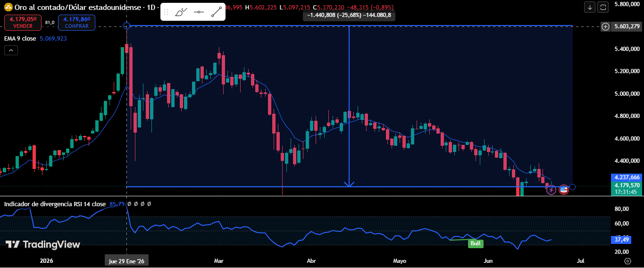The width and height of the screenshot is (644, 268).
Task: Grab the floating toolbar's dotted drag handle
Action: [x=166, y=12]
